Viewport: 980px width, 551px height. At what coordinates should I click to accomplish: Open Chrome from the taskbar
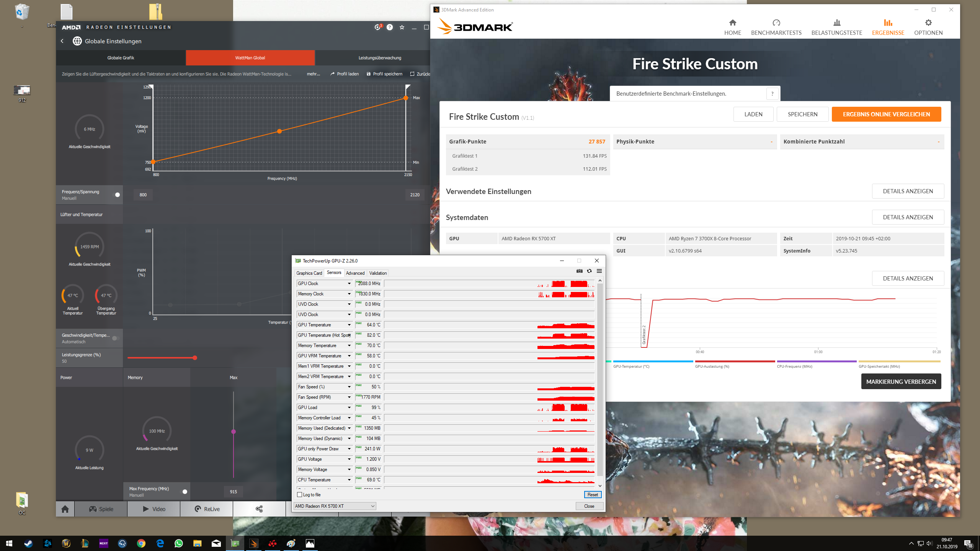click(141, 543)
